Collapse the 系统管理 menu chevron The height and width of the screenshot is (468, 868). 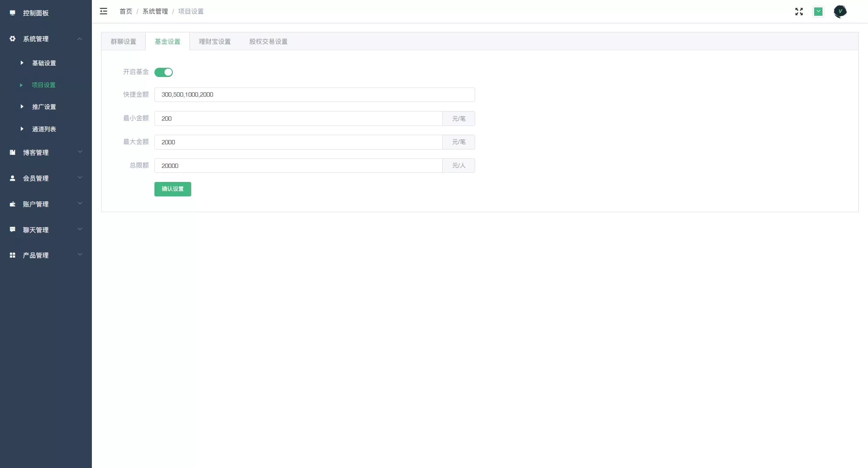80,39
